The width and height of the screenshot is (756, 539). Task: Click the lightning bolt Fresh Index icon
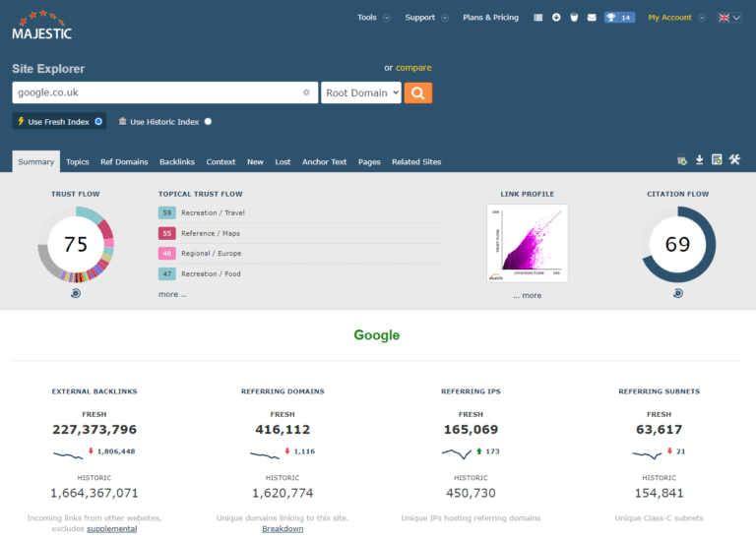[21, 121]
